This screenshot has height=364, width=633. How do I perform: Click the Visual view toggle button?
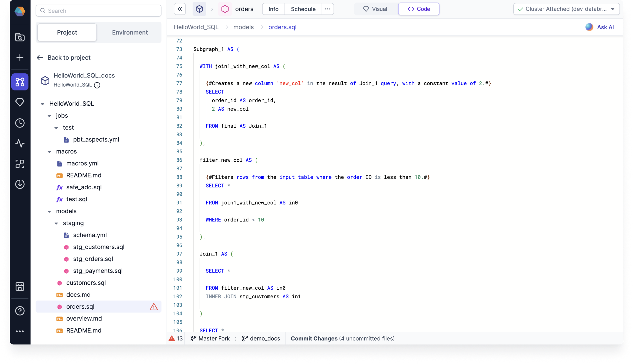tap(375, 9)
